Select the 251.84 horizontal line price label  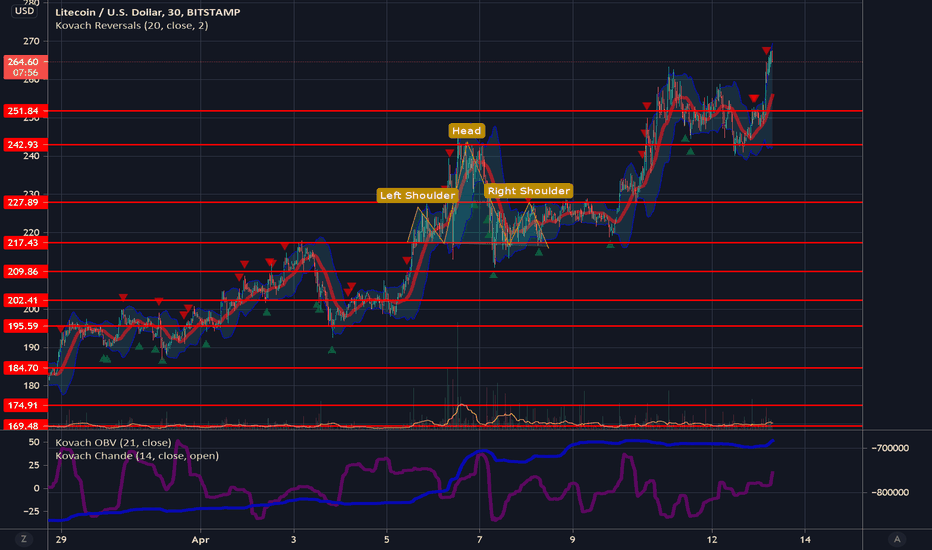23,111
